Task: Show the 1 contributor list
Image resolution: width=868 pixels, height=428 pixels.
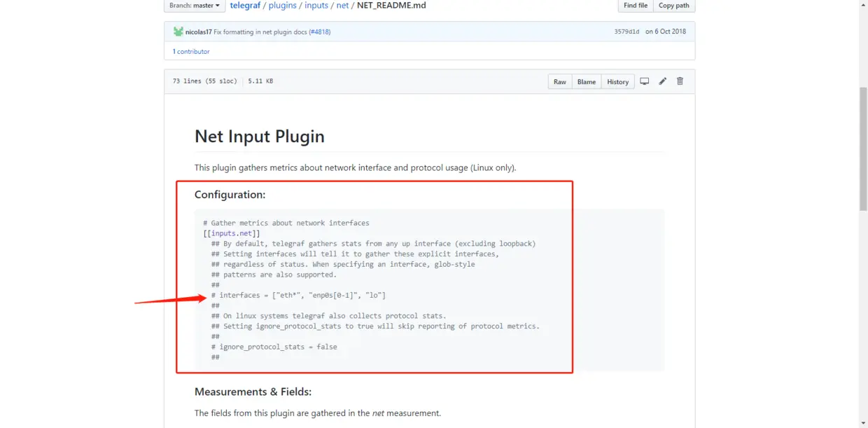Action: (191, 52)
